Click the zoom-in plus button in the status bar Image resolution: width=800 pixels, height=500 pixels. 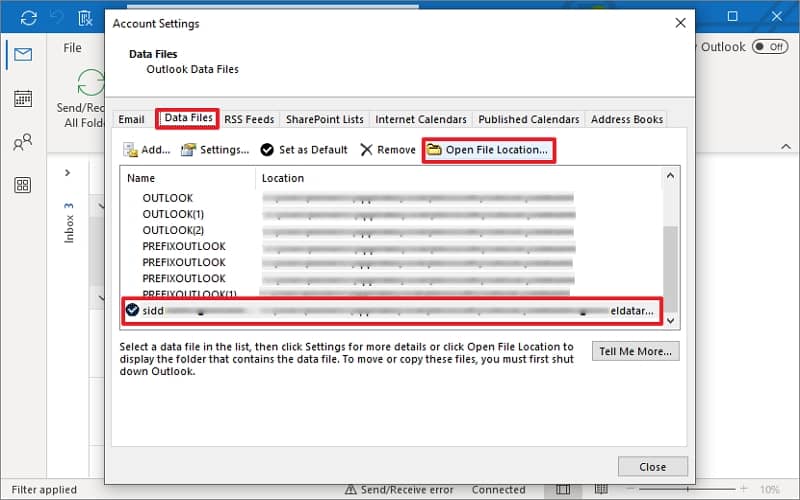pos(744,489)
